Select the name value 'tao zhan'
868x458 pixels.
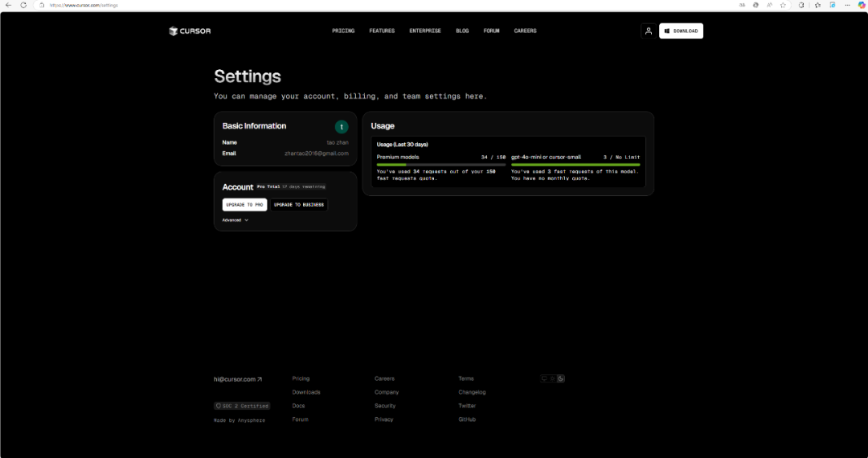338,143
